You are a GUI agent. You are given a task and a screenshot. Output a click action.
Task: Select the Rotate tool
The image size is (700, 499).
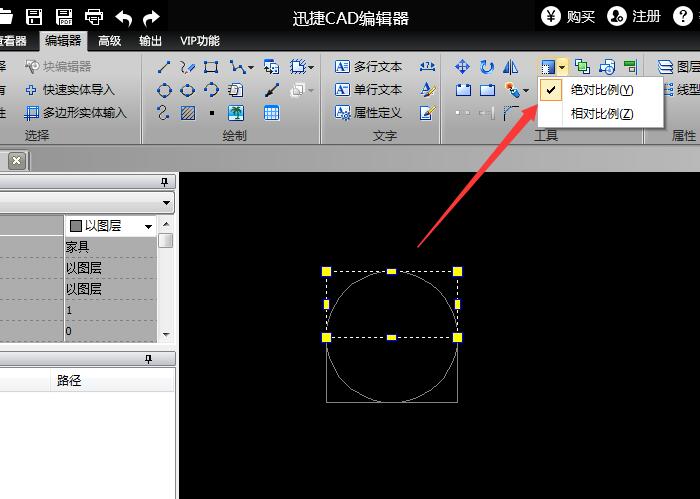click(x=487, y=67)
